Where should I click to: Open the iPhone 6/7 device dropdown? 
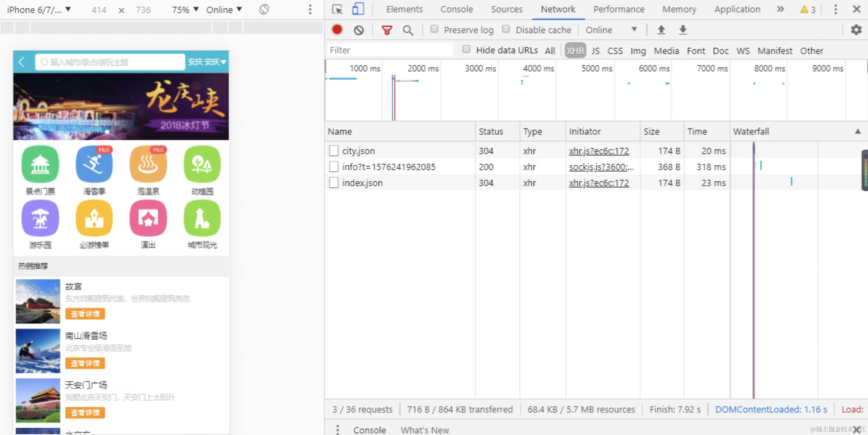click(x=38, y=10)
